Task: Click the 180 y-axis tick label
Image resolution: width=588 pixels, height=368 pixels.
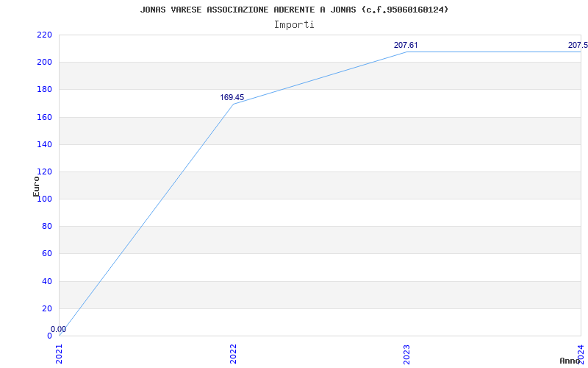Action: (44, 90)
